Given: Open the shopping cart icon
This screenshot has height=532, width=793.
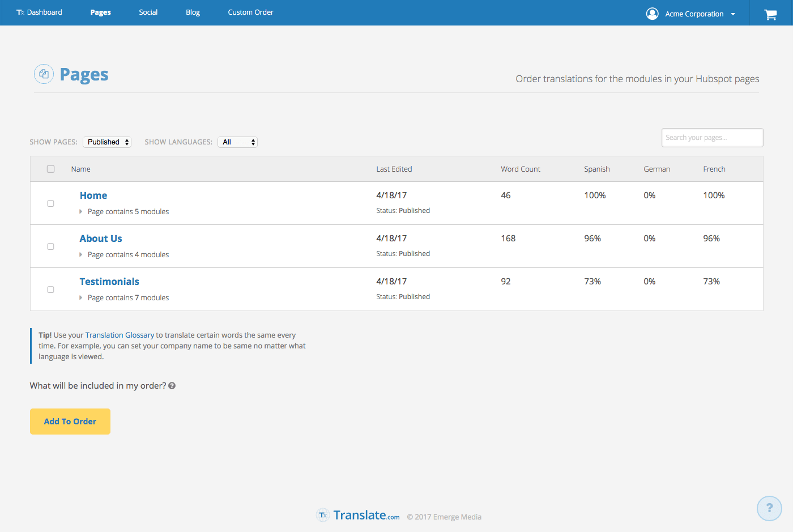Looking at the screenshot, I should [x=770, y=14].
